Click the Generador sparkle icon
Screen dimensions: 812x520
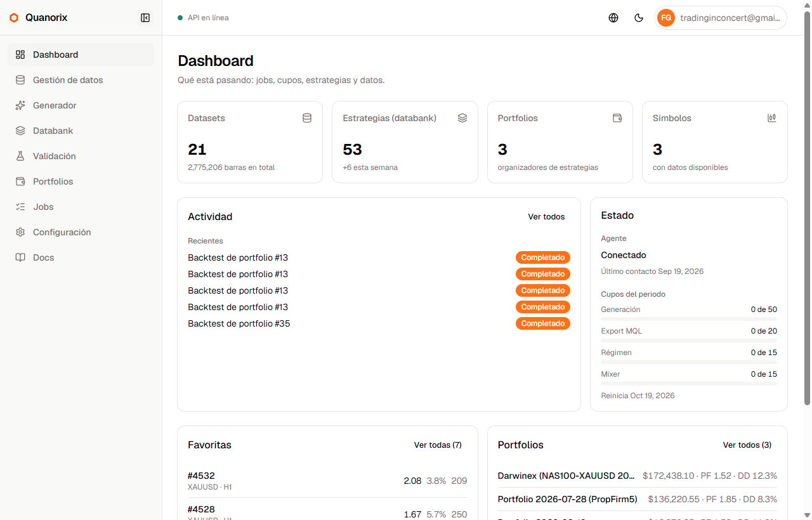pos(20,105)
